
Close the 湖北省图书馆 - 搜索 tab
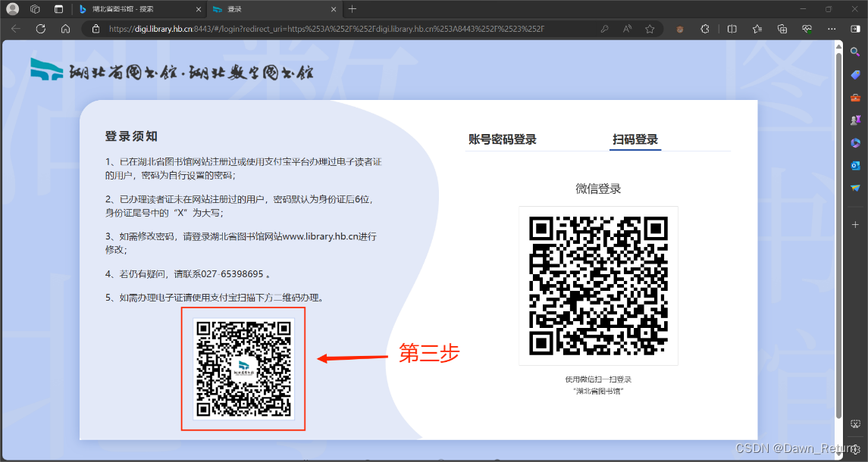(199, 9)
